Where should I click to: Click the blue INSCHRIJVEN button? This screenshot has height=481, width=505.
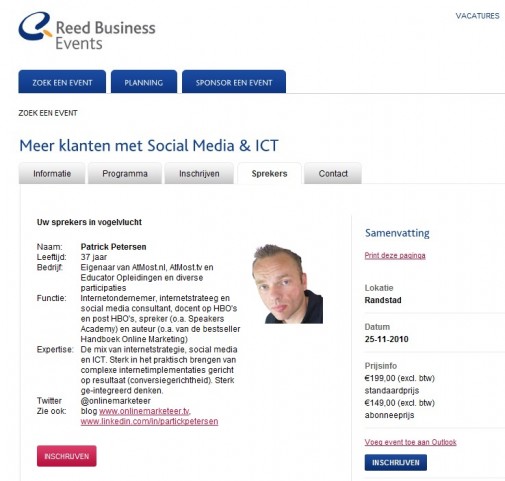pos(396,462)
